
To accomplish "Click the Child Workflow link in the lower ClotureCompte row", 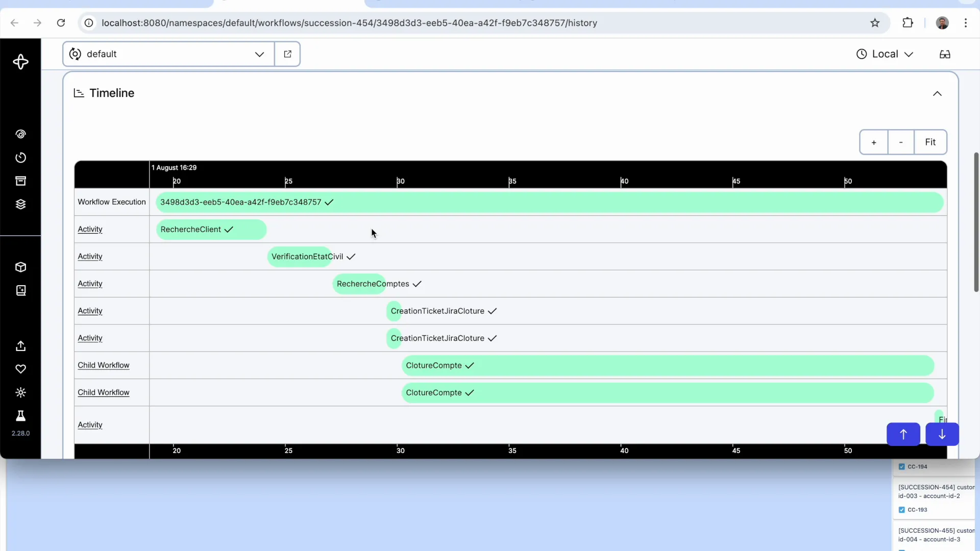I will (x=104, y=392).
